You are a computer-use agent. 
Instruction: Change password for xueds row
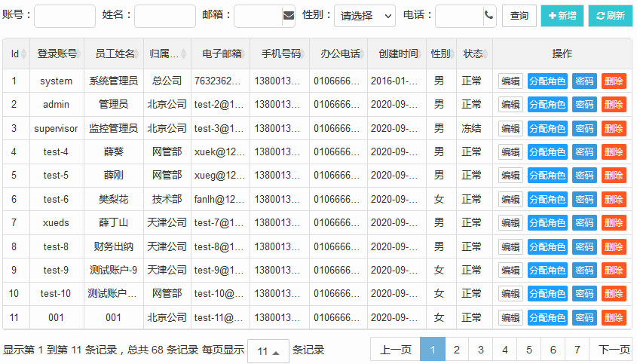pyautogui.click(x=584, y=222)
